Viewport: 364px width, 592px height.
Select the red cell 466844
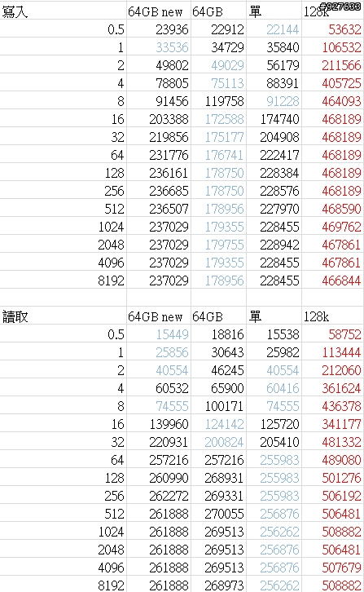pyautogui.click(x=332, y=281)
